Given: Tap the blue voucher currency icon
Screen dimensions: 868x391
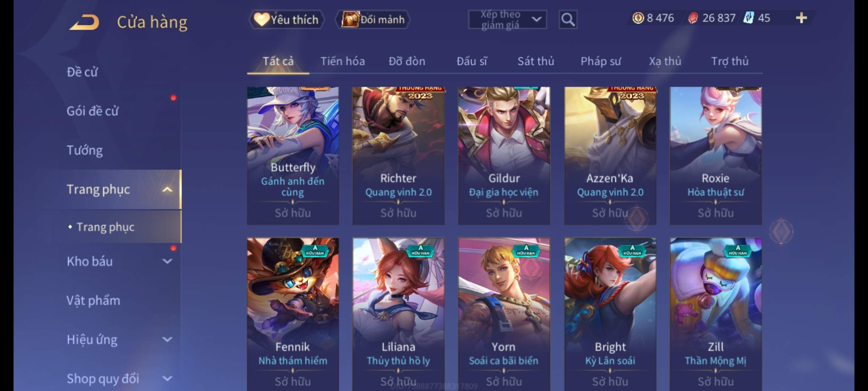Looking at the screenshot, I should pyautogui.click(x=748, y=18).
